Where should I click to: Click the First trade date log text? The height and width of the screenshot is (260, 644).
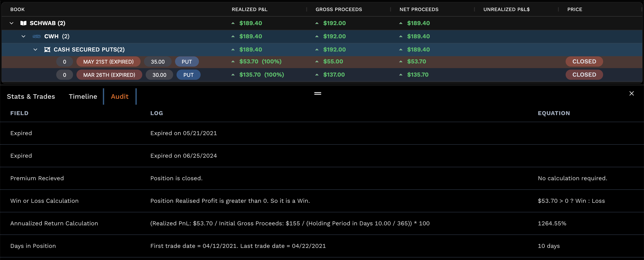(x=238, y=246)
